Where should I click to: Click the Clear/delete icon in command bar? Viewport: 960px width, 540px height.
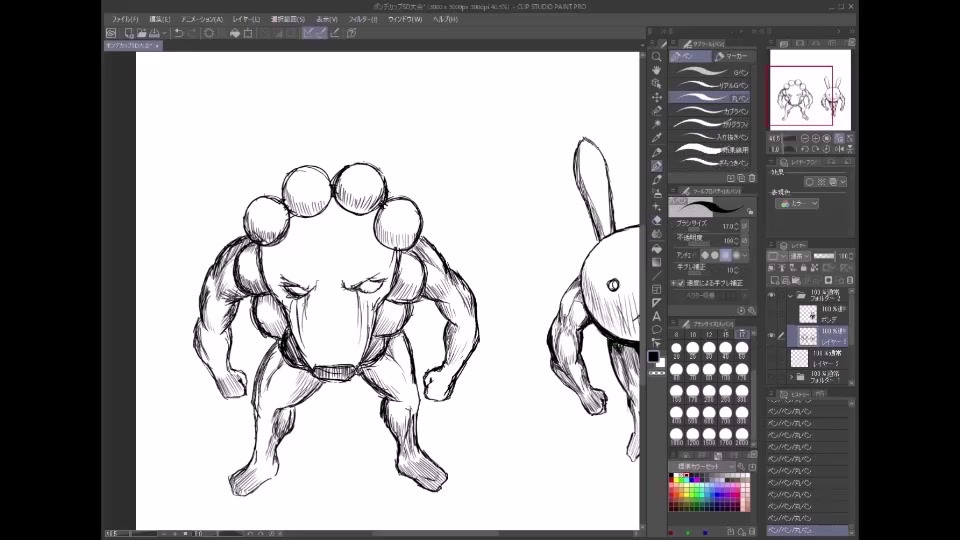coord(209,33)
